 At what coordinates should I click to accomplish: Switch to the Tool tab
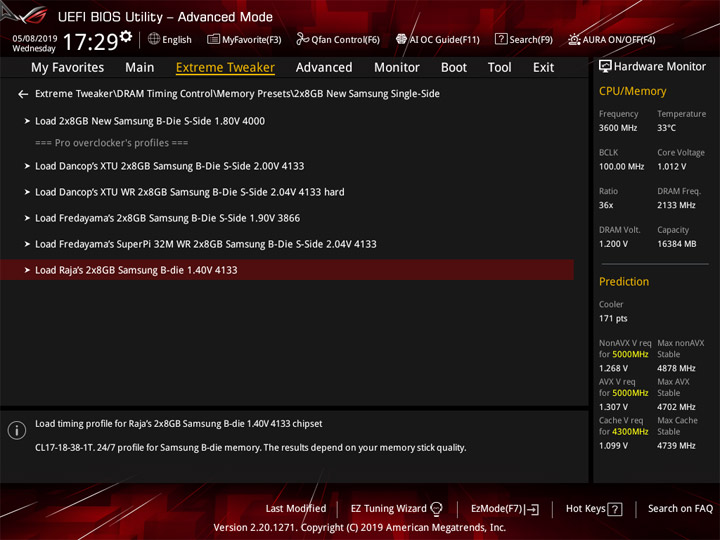[500, 68]
